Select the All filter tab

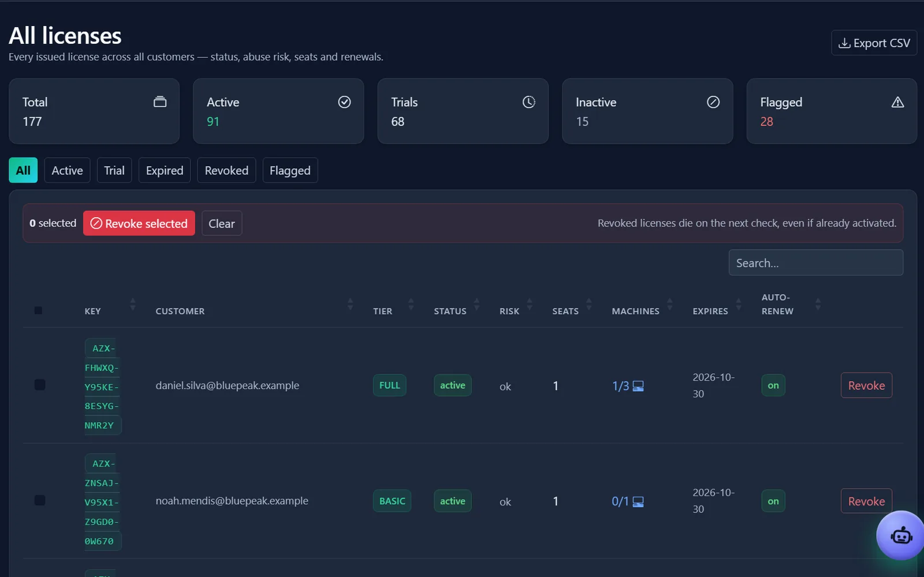[x=23, y=170]
